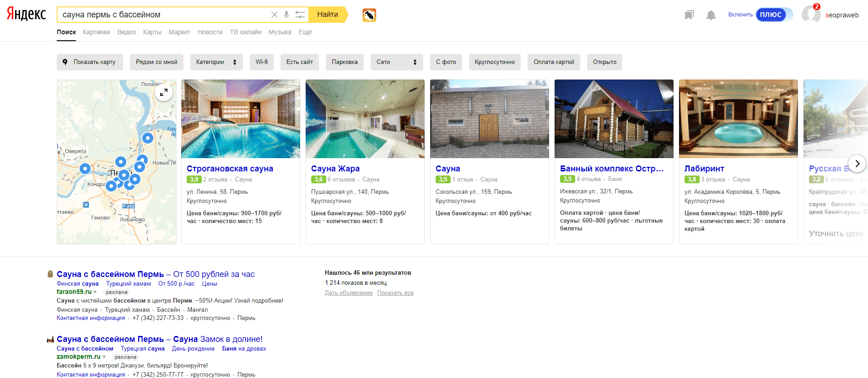Open the seopraweb user avatar
The height and width of the screenshot is (378, 868).
coord(811,14)
